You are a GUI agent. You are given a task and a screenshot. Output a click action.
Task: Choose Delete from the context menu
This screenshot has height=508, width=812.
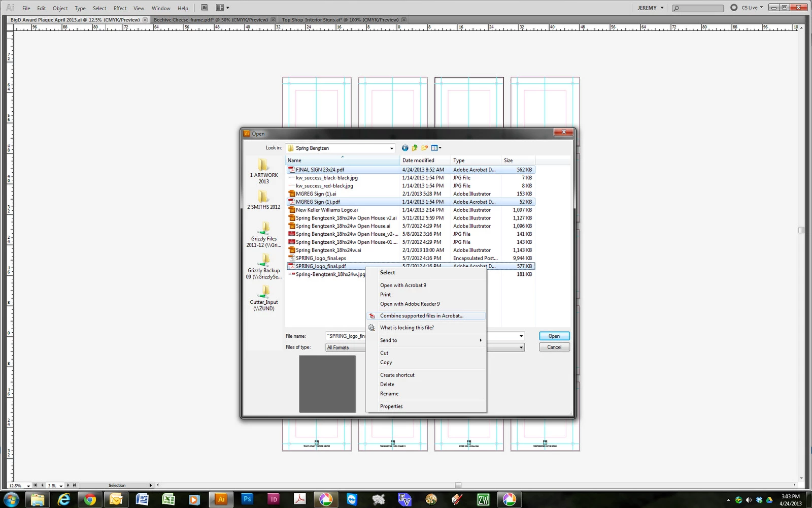click(387, 385)
